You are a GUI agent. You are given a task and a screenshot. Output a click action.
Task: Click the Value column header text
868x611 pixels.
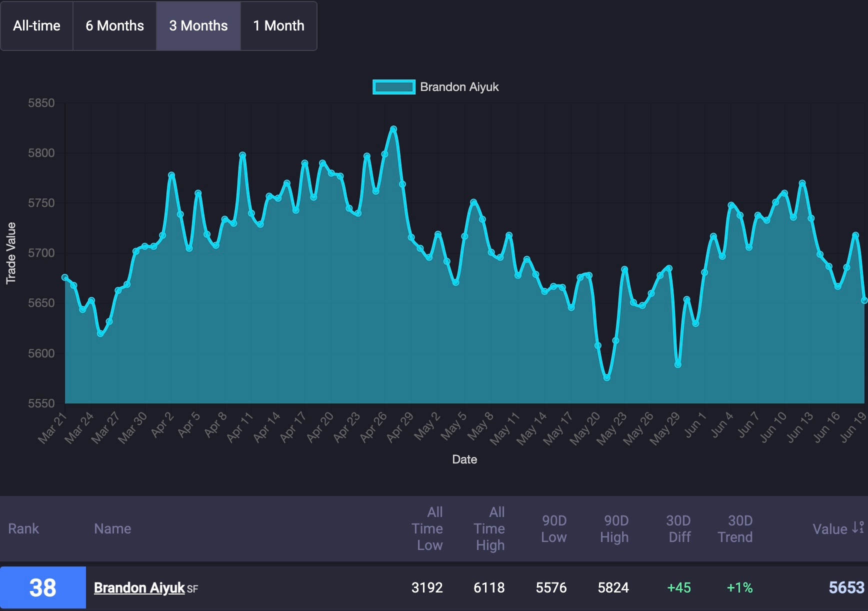tap(830, 529)
